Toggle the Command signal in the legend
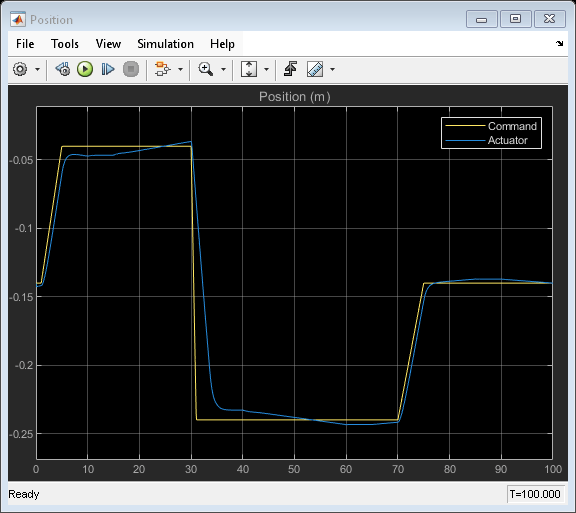 coord(491,126)
